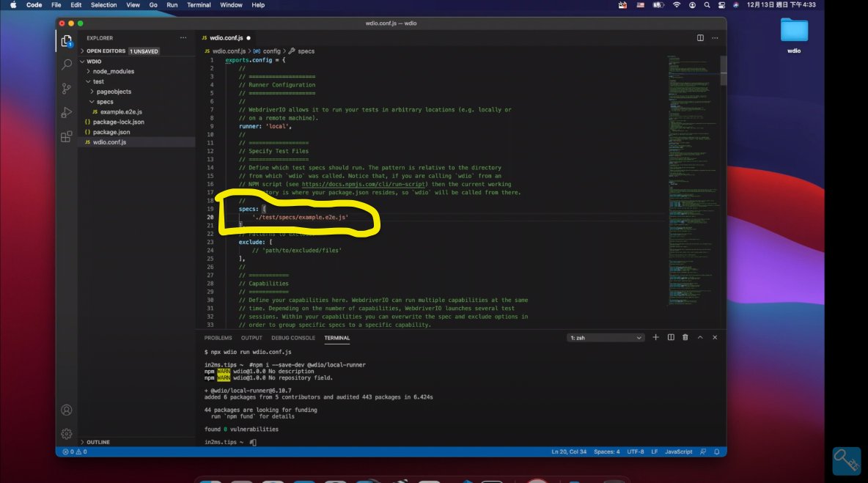This screenshot has width=868, height=483.
Task: Open the File menu
Action: tap(56, 5)
